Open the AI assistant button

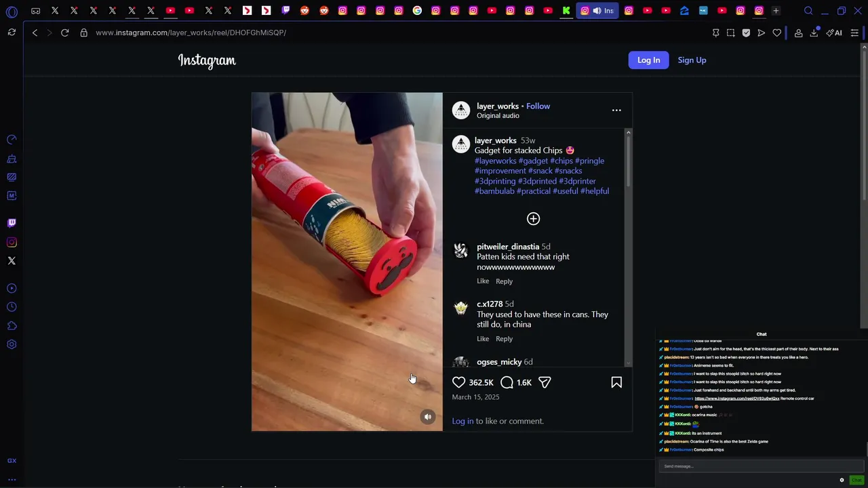tap(834, 33)
